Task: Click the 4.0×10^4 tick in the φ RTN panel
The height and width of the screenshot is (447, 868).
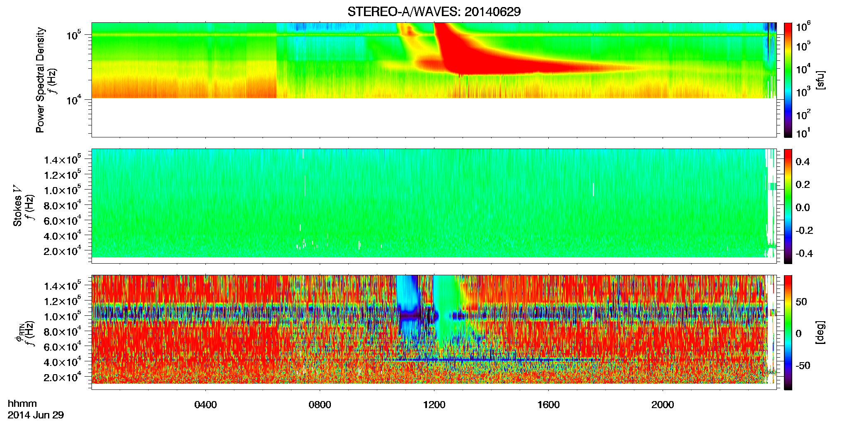Action: click(63, 362)
